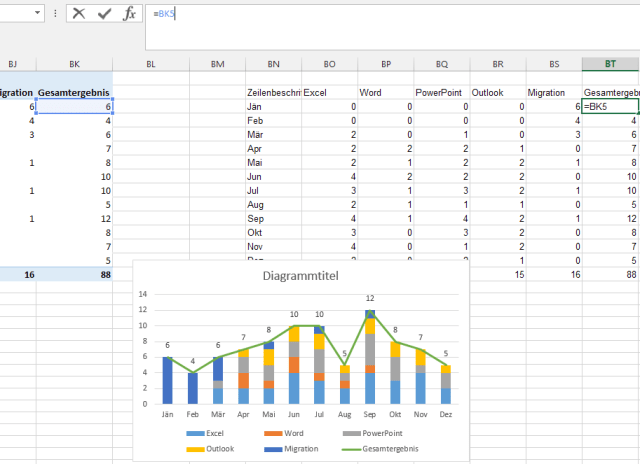Select column header BO
The width and height of the screenshot is (640, 464).
click(x=329, y=64)
